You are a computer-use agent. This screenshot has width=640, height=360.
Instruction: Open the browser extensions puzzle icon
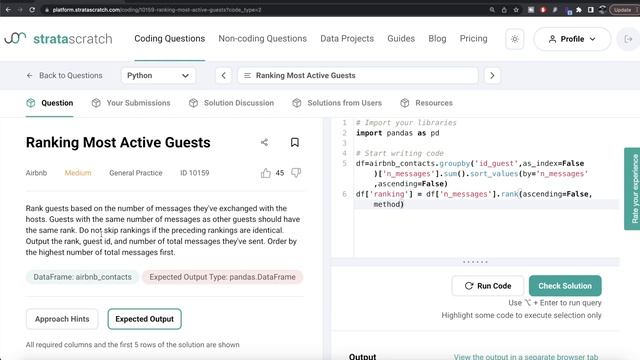click(579, 10)
